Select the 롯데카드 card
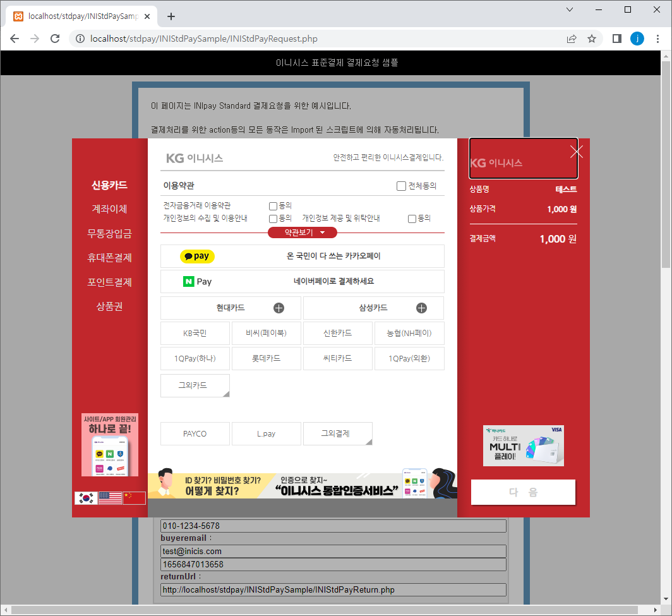This screenshot has height=616, width=672. pos(266,358)
